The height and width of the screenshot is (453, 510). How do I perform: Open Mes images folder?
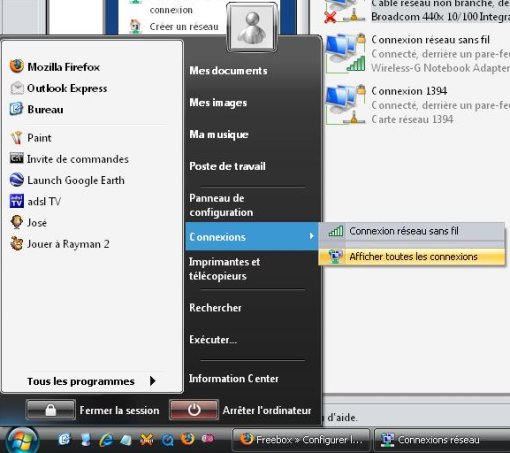pyautogui.click(x=218, y=102)
